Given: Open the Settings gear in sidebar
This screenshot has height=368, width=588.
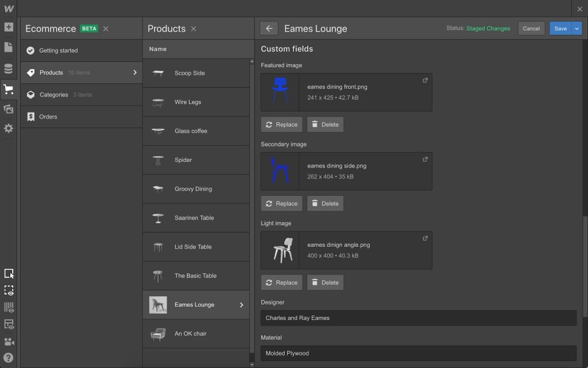Looking at the screenshot, I should click(x=9, y=129).
